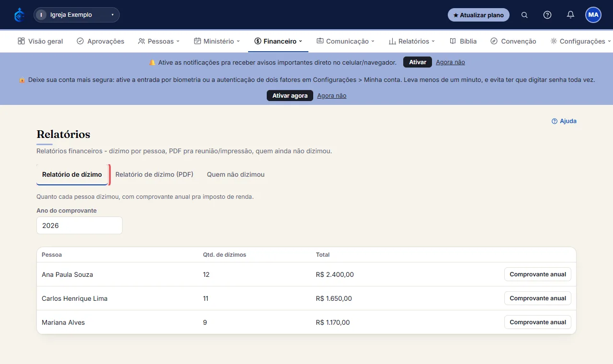Click the name Carlos Henrique Lima
The image size is (613, 364).
[x=75, y=298]
